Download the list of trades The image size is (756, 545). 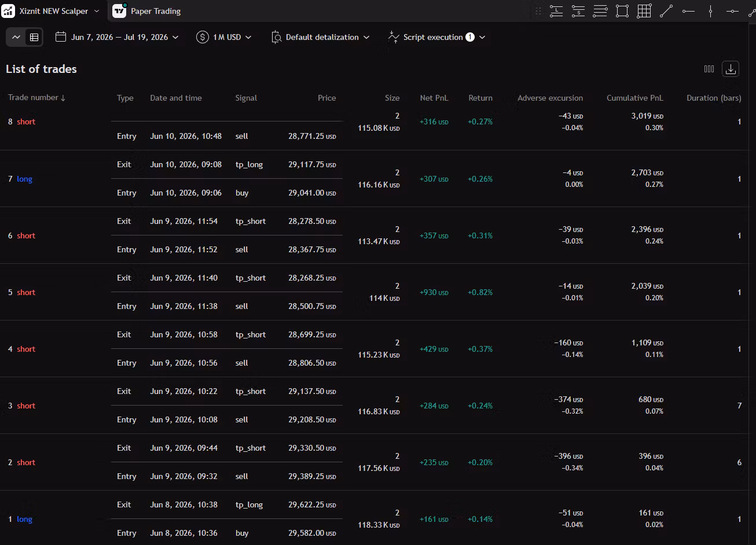tap(731, 69)
